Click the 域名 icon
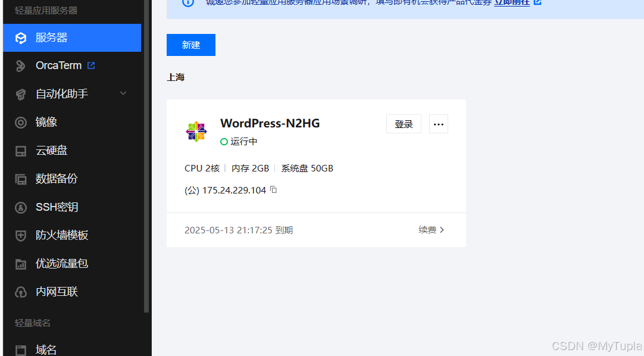644x356 pixels. (x=21, y=350)
